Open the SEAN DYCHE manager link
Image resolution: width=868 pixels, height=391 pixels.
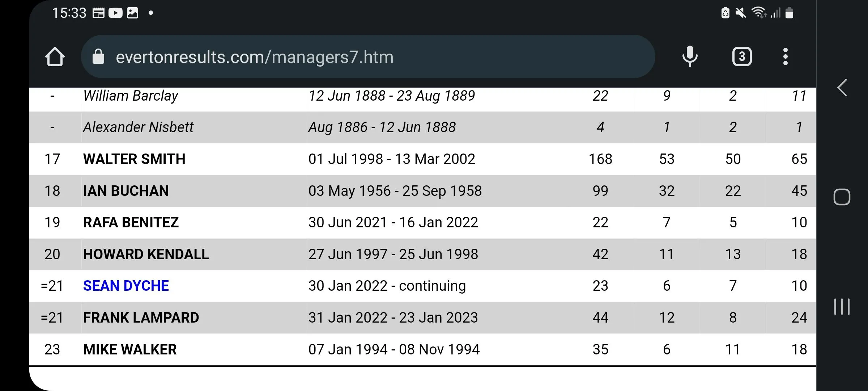(x=126, y=286)
